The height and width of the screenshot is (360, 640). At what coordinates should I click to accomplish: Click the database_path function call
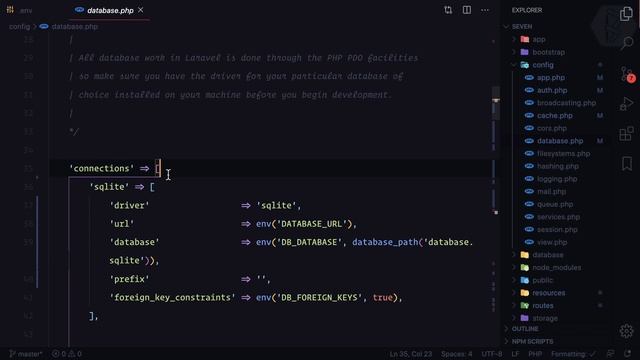[385, 242]
